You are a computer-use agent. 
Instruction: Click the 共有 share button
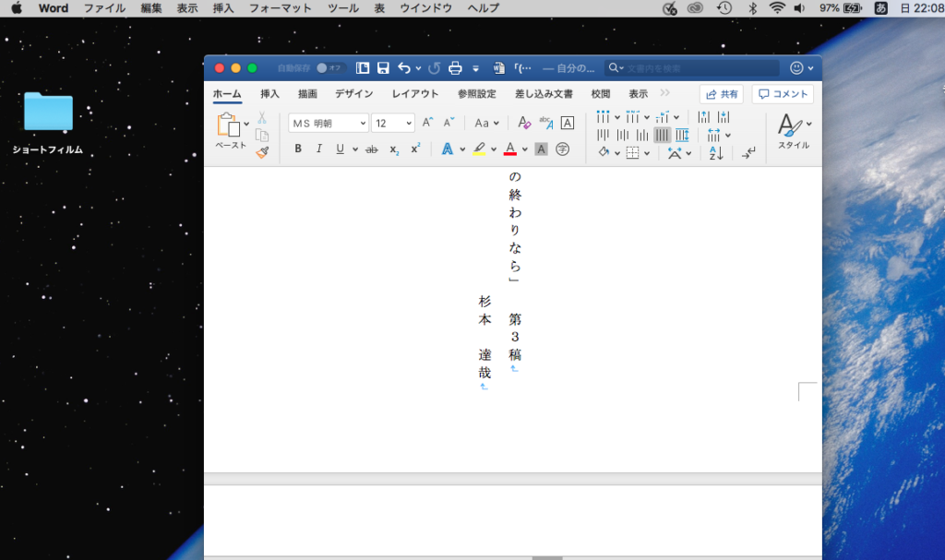[722, 94]
